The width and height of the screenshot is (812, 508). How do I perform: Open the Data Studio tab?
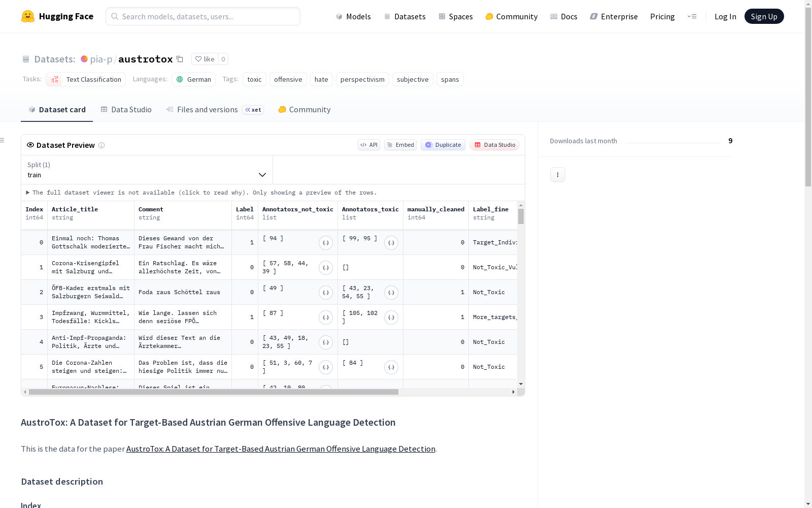[126, 110]
